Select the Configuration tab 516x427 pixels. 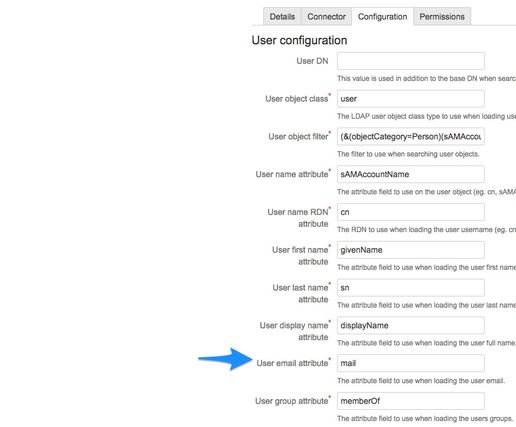[x=383, y=17]
